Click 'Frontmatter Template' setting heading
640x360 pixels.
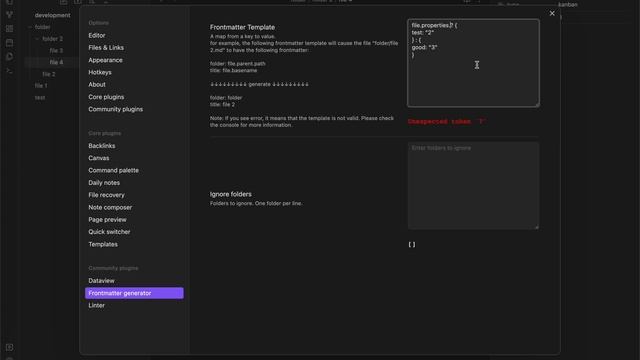point(242,27)
